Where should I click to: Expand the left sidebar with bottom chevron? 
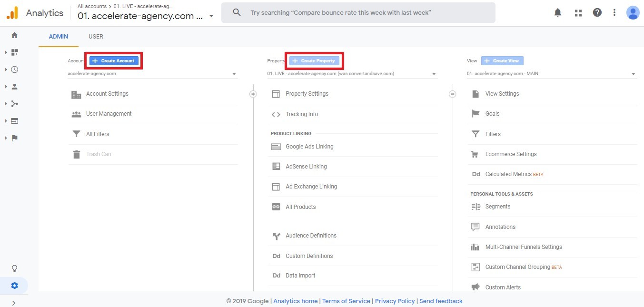[x=14, y=303]
